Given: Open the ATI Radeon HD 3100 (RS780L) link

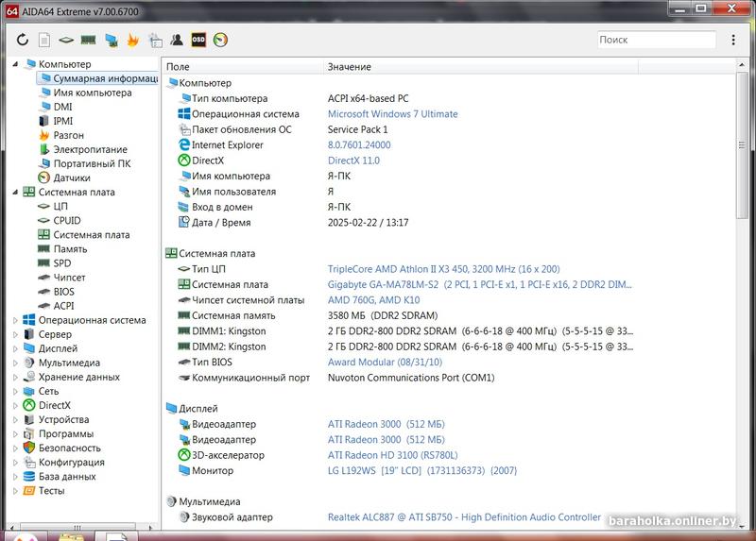Looking at the screenshot, I should point(392,455).
